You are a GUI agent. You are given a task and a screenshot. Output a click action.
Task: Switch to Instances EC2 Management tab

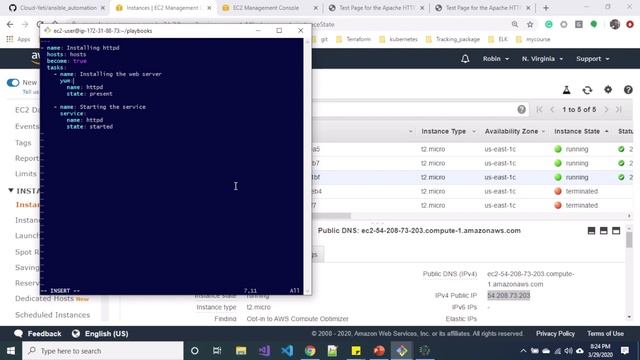(x=163, y=8)
